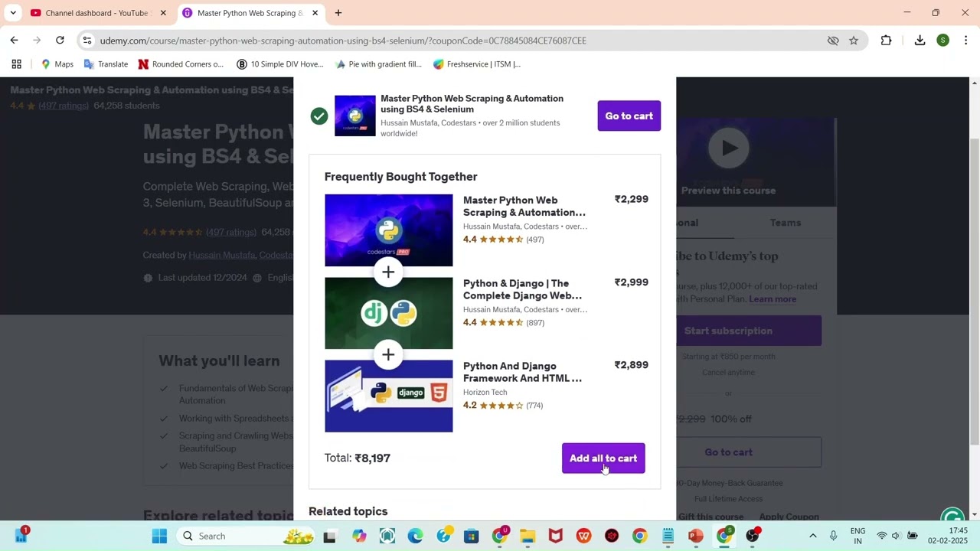Open Microsoft Edge from taskbar
The image size is (980, 551).
pyautogui.click(x=415, y=536)
